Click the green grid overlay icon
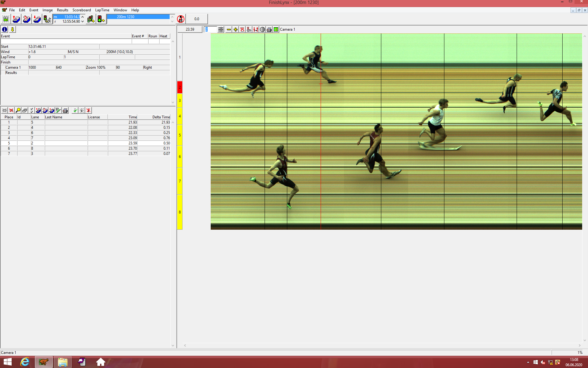Viewport: 588px width, 368px height. pos(276,29)
